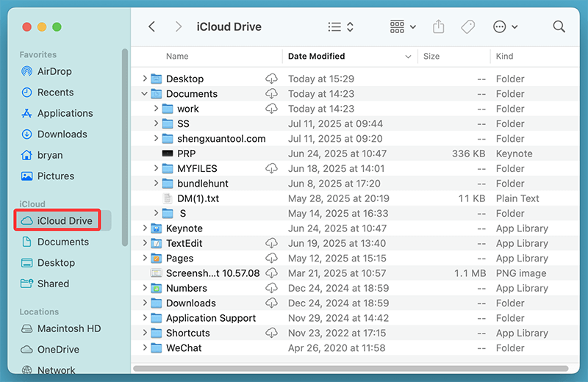Click the horizontal scrollbar at window bottom

pos(351,369)
